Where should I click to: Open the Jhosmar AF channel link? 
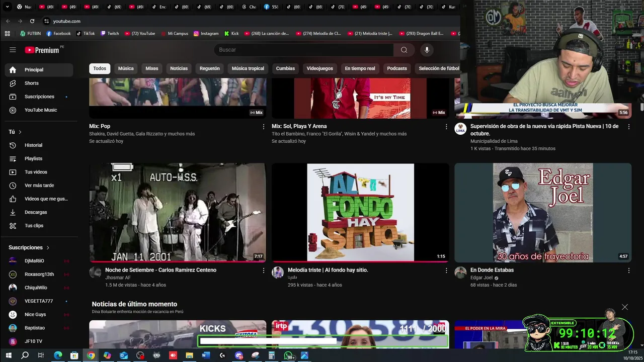pos(118,278)
